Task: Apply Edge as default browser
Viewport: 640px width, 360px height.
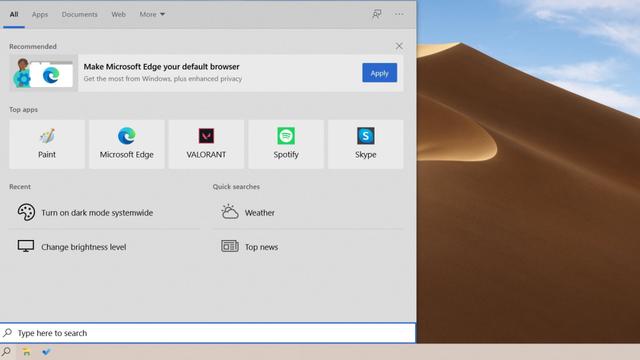Action: pyautogui.click(x=379, y=73)
